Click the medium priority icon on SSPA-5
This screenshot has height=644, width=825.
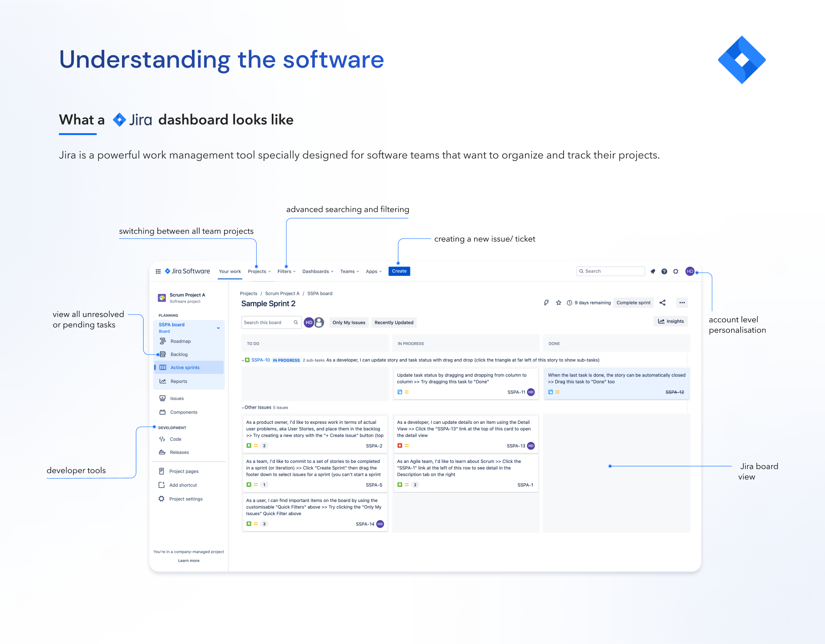pos(256,485)
